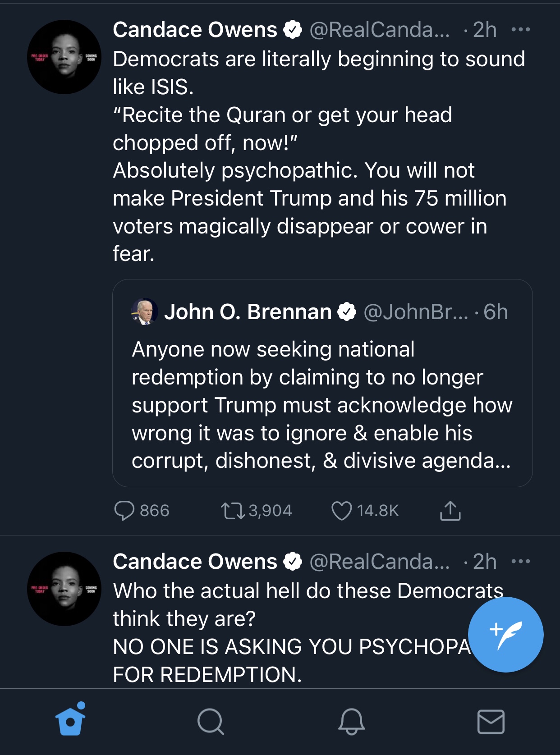Open John O. Brennan's profile picture

pos(144,311)
